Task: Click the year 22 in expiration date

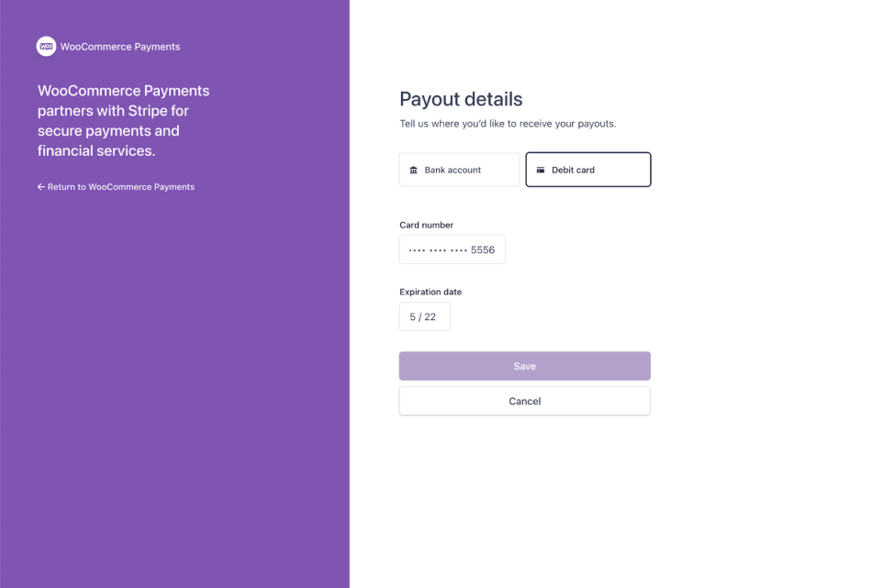Action: point(430,317)
